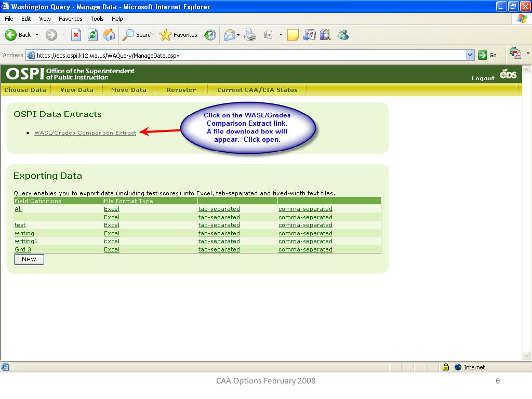Click the page icon in the address bar
Viewport: 532px width, 399px height.
[31, 55]
